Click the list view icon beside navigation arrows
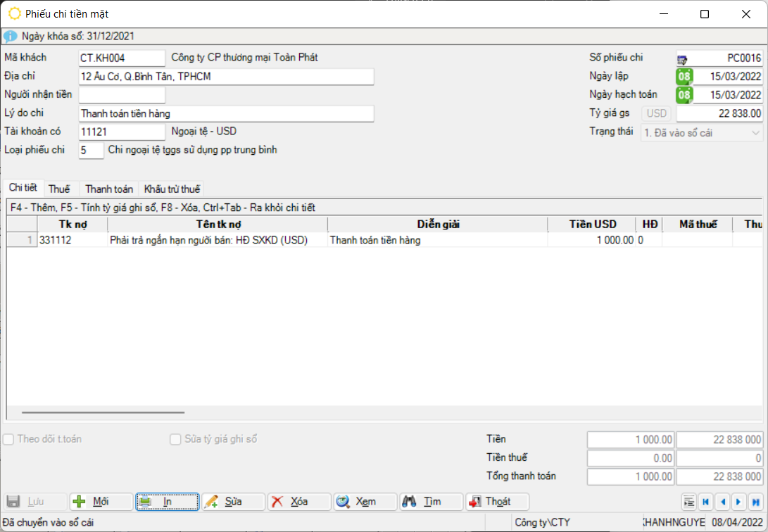768x532 pixels. [688, 502]
